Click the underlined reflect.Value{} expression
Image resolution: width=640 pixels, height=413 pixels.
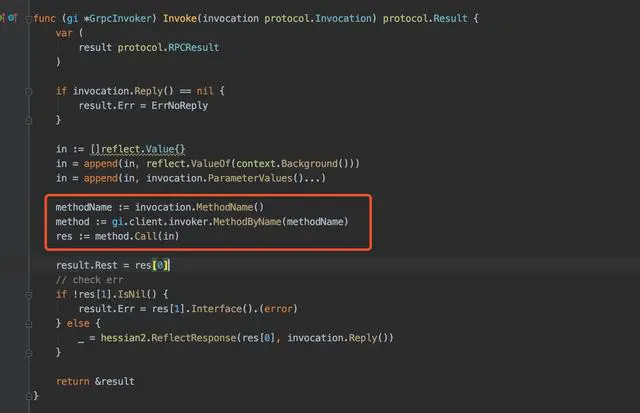click(138, 149)
